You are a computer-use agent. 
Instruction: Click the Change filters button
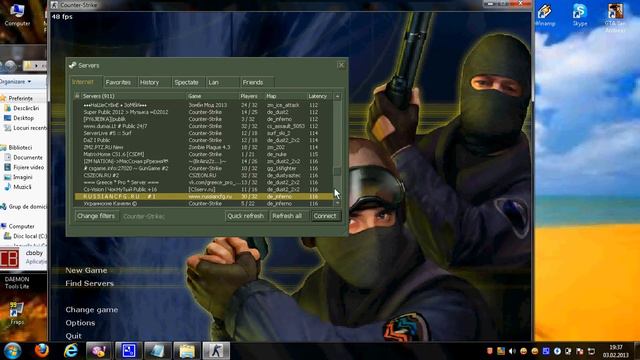pos(96,216)
